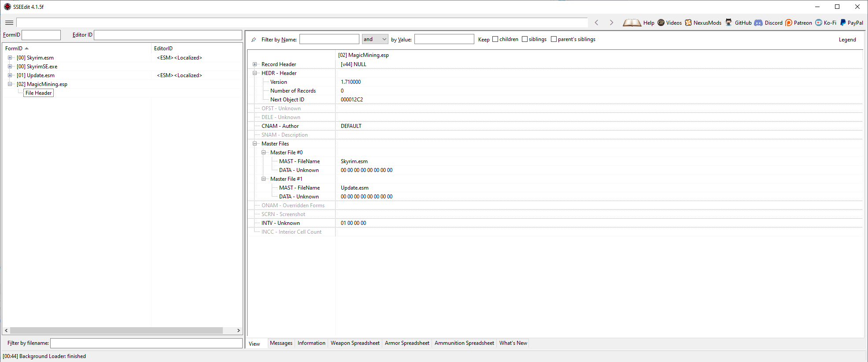Collapse Master File #1 node
This screenshot has width=868, height=362.
[264, 179]
